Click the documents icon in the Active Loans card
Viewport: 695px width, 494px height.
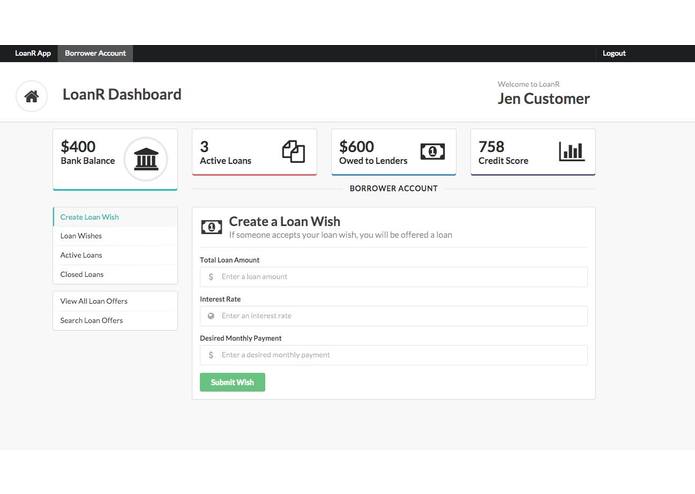(293, 152)
